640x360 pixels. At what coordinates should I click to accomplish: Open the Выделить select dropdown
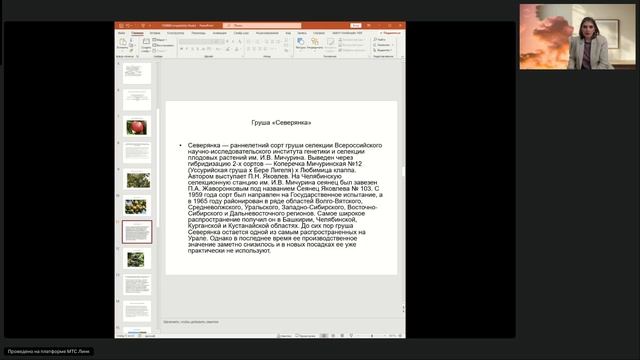pyautogui.click(x=382, y=50)
